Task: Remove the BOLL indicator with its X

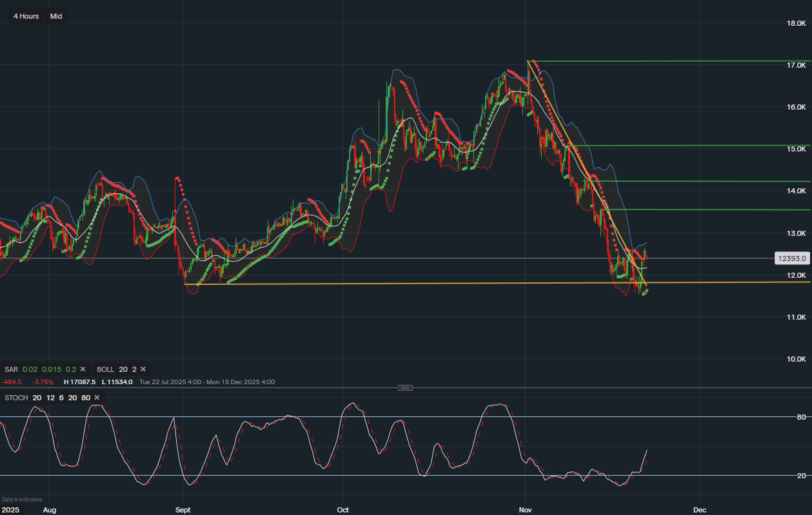Action: 143,369
